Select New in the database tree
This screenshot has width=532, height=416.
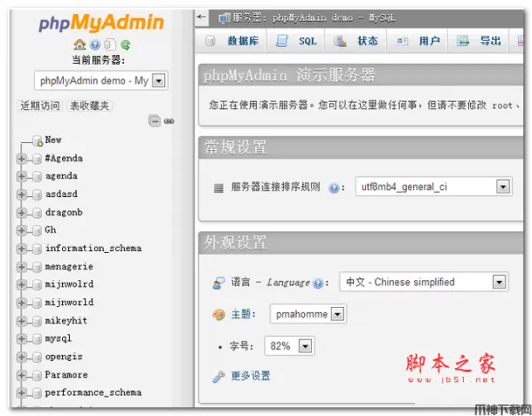coord(53,140)
